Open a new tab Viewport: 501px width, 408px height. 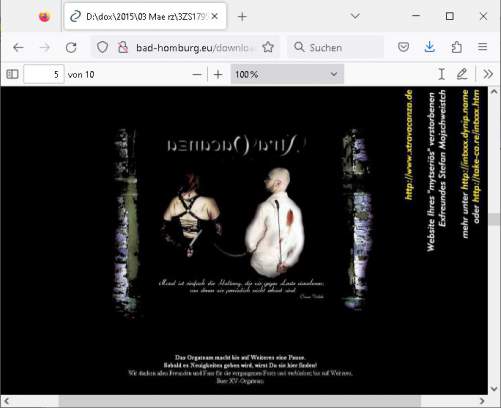coord(242,17)
